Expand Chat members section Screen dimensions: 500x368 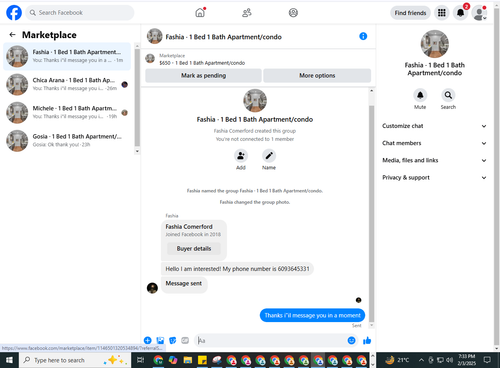(x=434, y=143)
